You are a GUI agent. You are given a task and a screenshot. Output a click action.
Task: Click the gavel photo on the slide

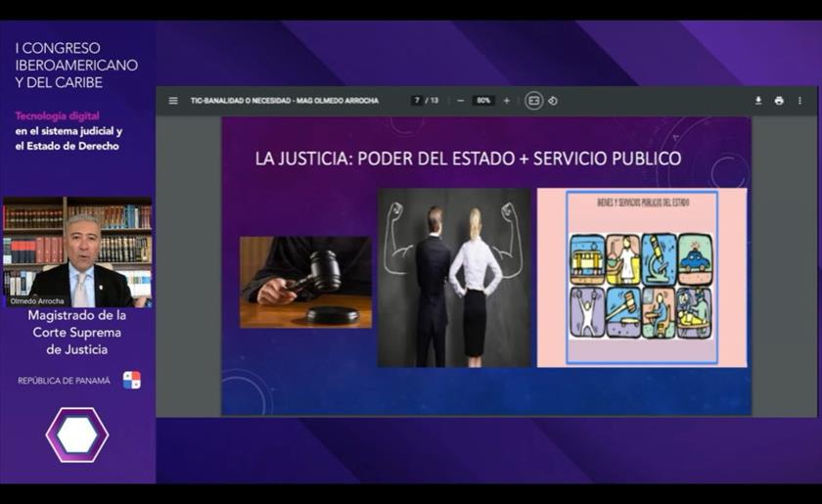tap(306, 282)
